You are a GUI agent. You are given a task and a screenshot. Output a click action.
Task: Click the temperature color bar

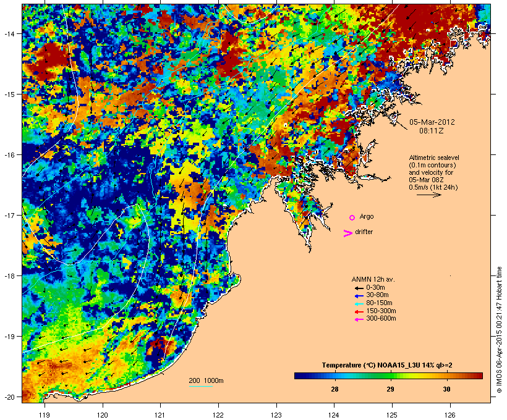point(388,376)
